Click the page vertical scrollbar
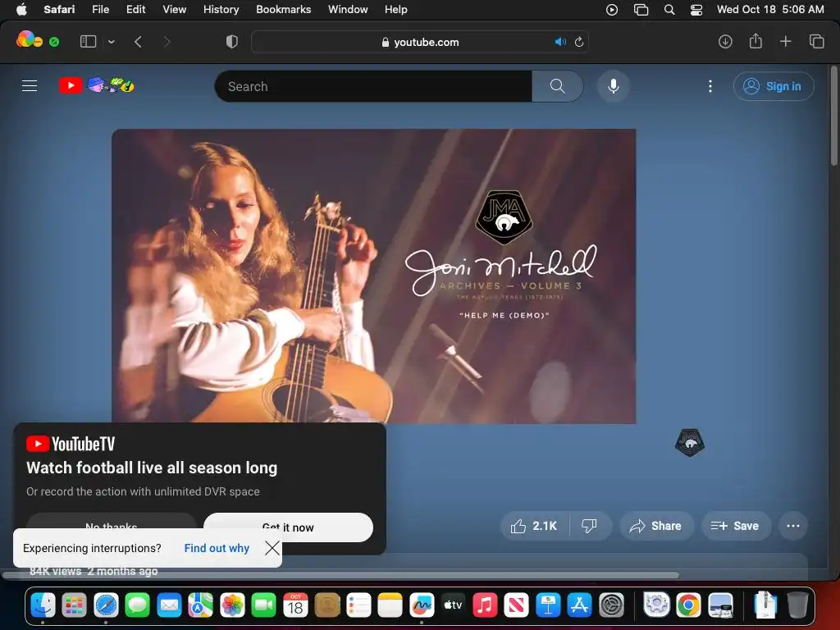This screenshot has width=840, height=630. pyautogui.click(x=833, y=115)
